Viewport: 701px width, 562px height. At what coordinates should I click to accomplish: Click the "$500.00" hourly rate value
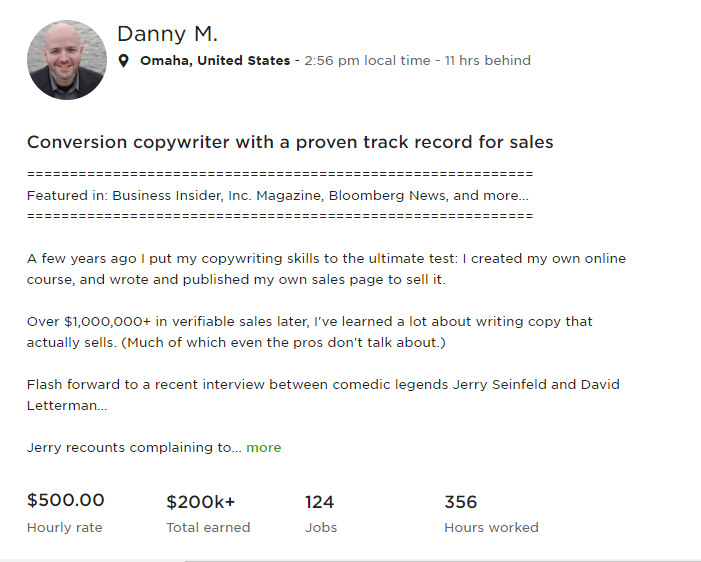coord(66,501)
